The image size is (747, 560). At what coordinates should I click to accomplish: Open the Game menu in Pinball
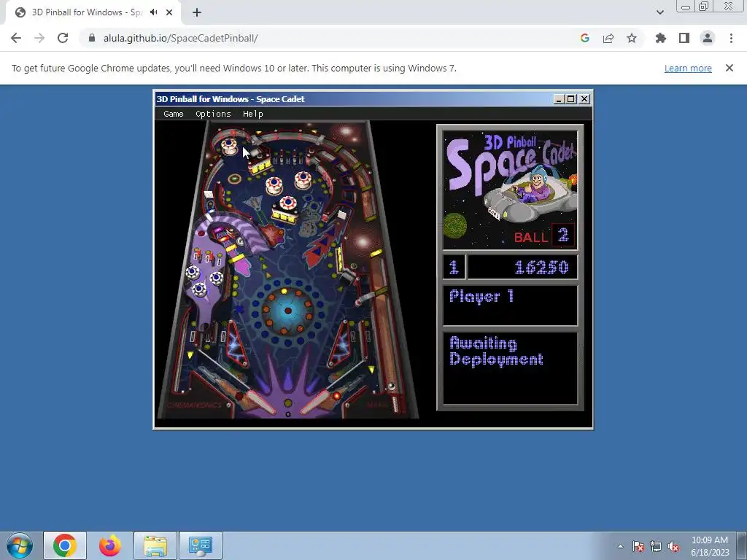tap(174, 114)
